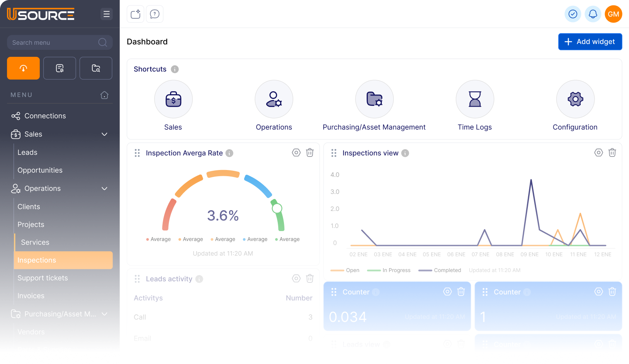Select the folder search sidebar tab
629x364 pixels.
tap(96, 68)
